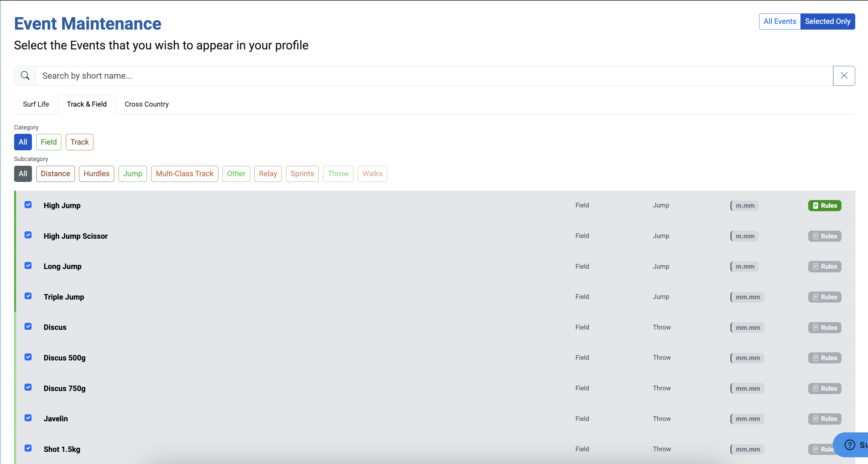
Task: Clear the search with the X button
Action: coord(844,76)
